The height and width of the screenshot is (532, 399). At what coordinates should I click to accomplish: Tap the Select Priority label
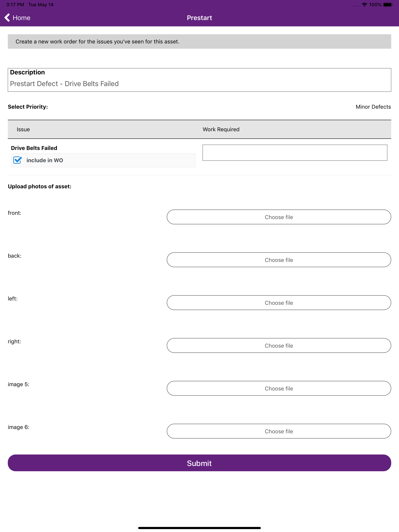click(28, 107)
